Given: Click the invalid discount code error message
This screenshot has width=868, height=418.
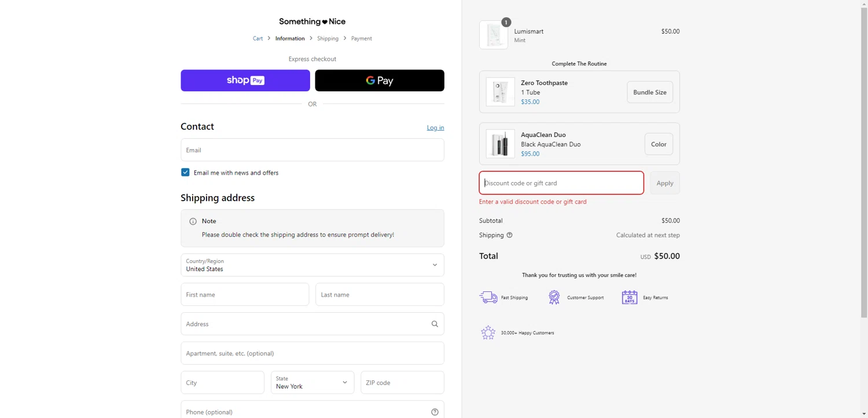Looking at the screenshot, I should click(x=533, y=202).
